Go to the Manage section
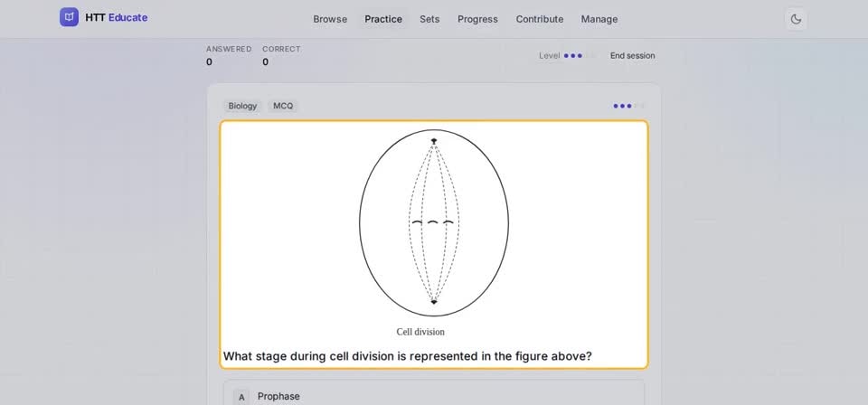The image size is (868, 405). click(x=599, y=19)
